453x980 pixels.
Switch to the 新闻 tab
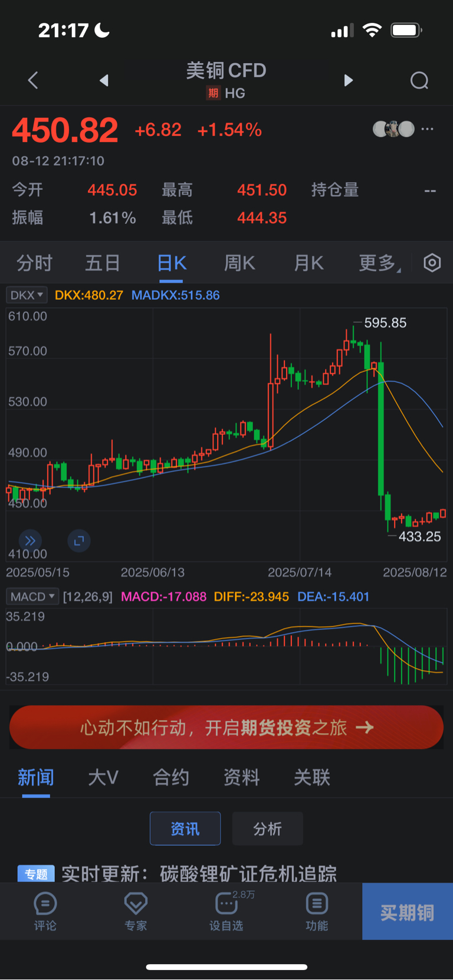coord(36,777)
